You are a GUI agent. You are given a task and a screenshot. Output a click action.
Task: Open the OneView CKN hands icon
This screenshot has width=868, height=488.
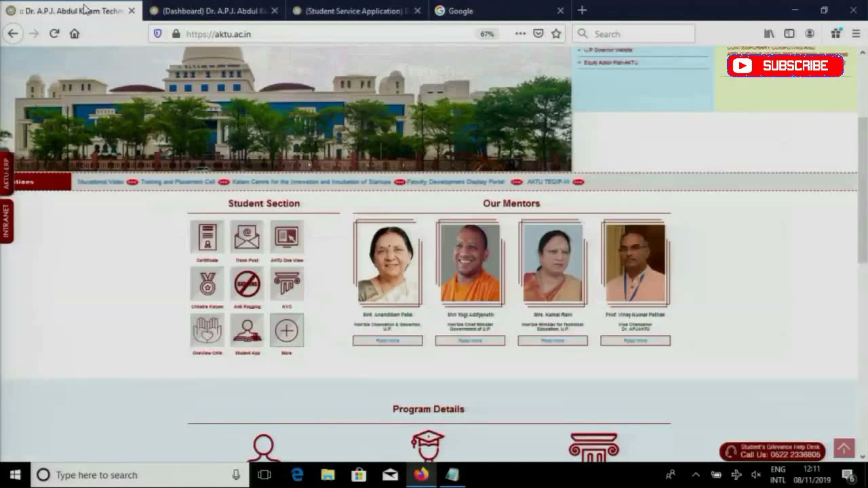tap(207, 330)
